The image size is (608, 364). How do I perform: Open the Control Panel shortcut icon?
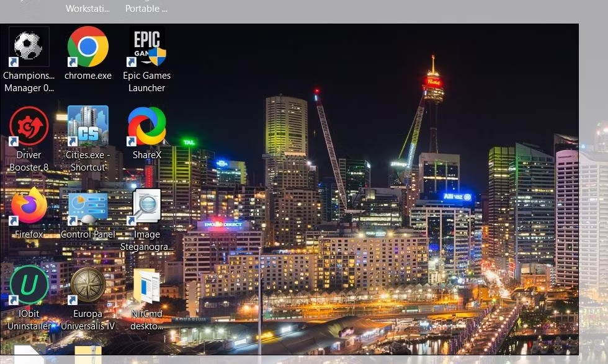(x=88, y=207)
